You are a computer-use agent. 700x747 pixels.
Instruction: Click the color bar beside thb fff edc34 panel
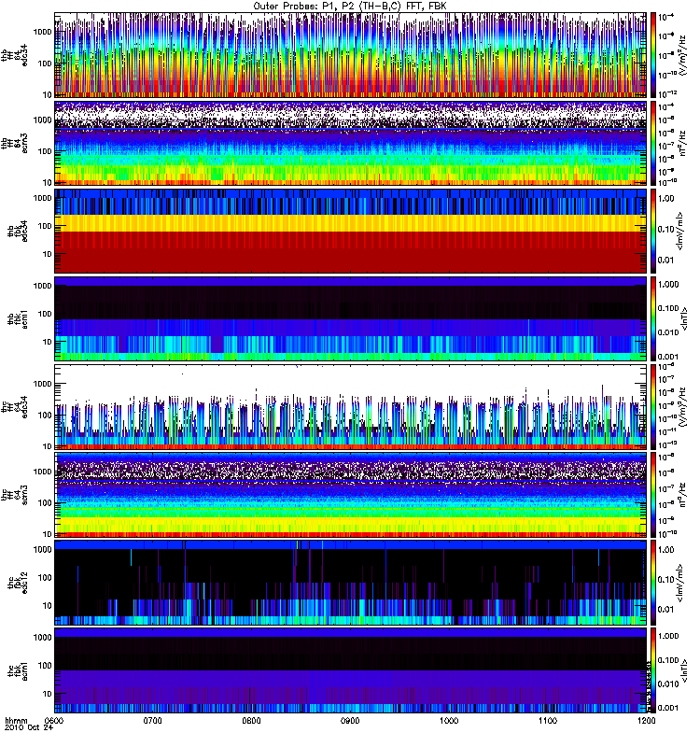pos(653,55)
